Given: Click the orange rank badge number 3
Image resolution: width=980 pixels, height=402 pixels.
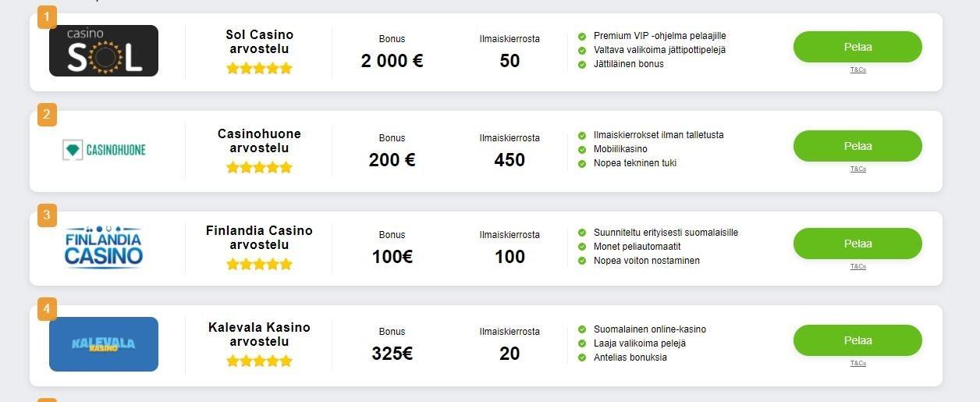Looking at the screenshot, I should [x=47, y=213].
